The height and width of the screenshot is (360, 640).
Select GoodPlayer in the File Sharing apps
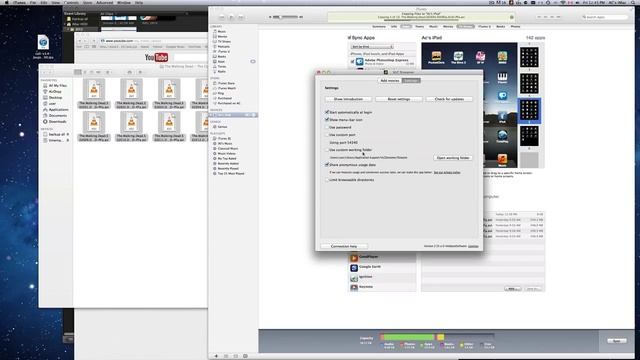pos(382,258)
